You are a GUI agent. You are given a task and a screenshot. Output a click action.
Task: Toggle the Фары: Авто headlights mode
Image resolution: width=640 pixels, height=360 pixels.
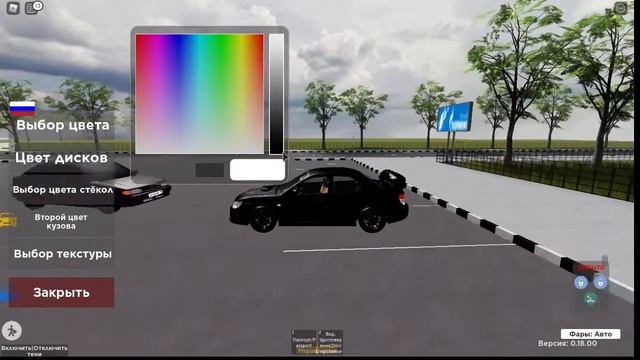[591, 334]
